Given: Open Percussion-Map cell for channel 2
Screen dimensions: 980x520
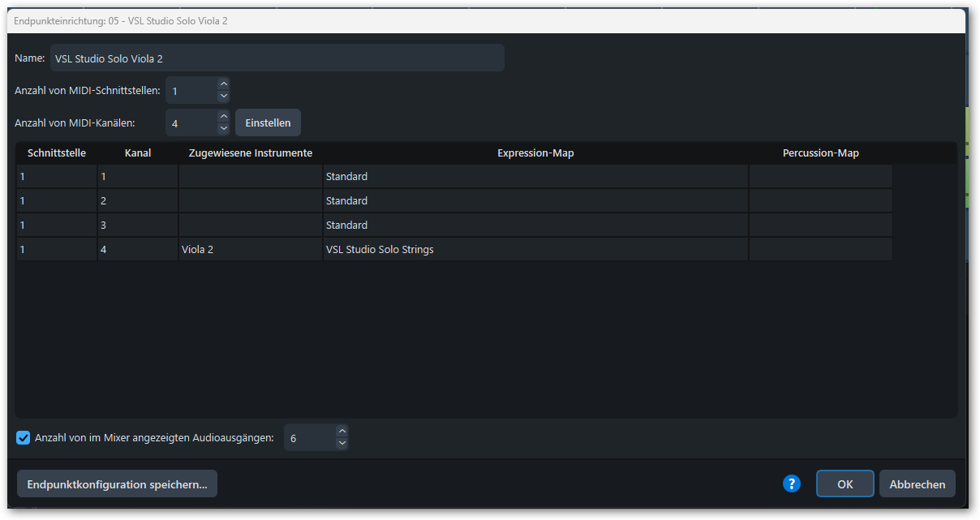Looking at the screenshot, I should (821, 200).
